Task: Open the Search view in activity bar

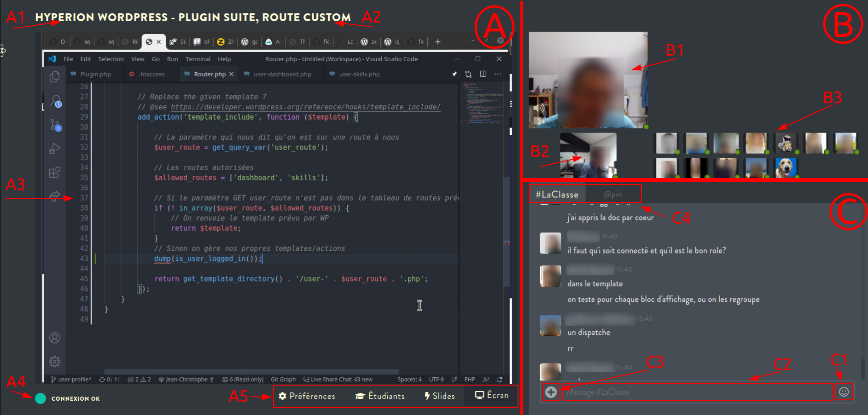Action: pyautogui.click(x=55, y=101)
